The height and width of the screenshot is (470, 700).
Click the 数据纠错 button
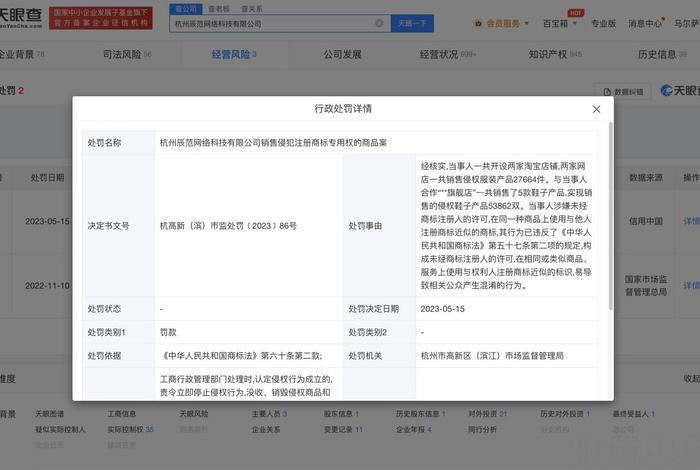pos(623,92)
